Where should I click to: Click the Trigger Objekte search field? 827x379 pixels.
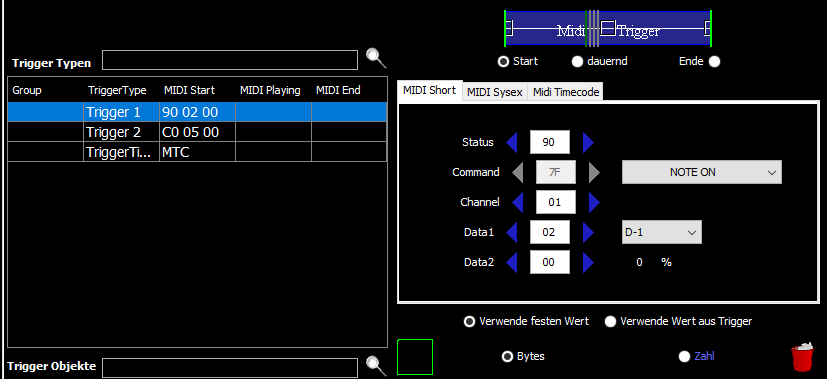pos(230,367)
